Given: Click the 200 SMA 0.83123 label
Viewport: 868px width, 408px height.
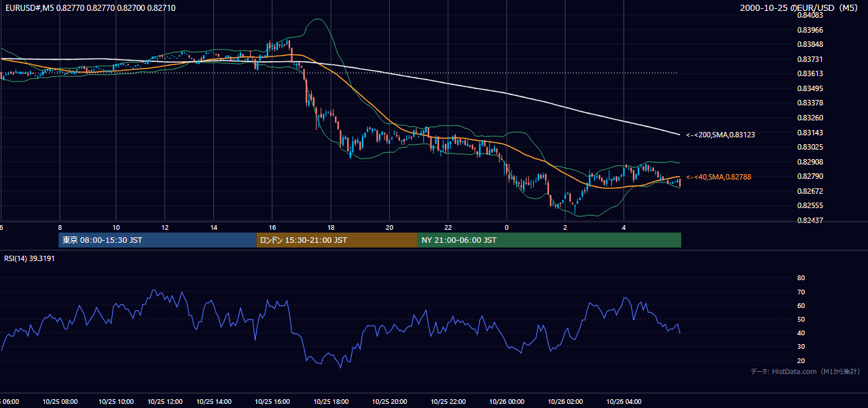Looking at the screenshot, I should (x=721, y=135).
